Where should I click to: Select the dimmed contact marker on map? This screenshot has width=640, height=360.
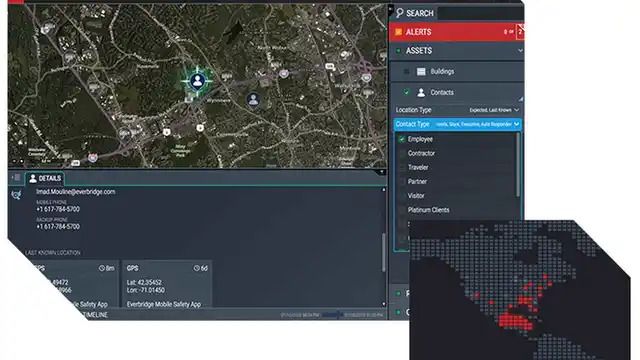[x=253, y=99]
